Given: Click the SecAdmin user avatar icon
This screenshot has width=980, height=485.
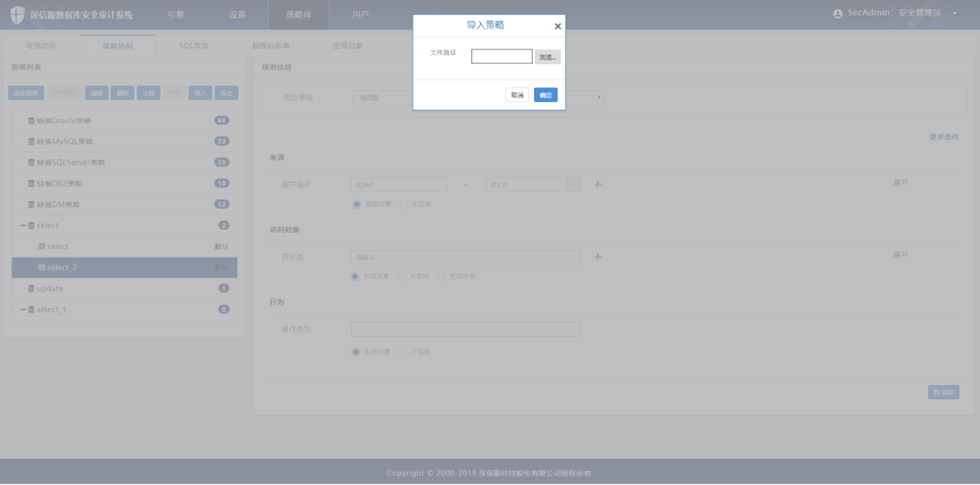Looking at the screenshot, I should pyautogui.click(x=838, y=14).
